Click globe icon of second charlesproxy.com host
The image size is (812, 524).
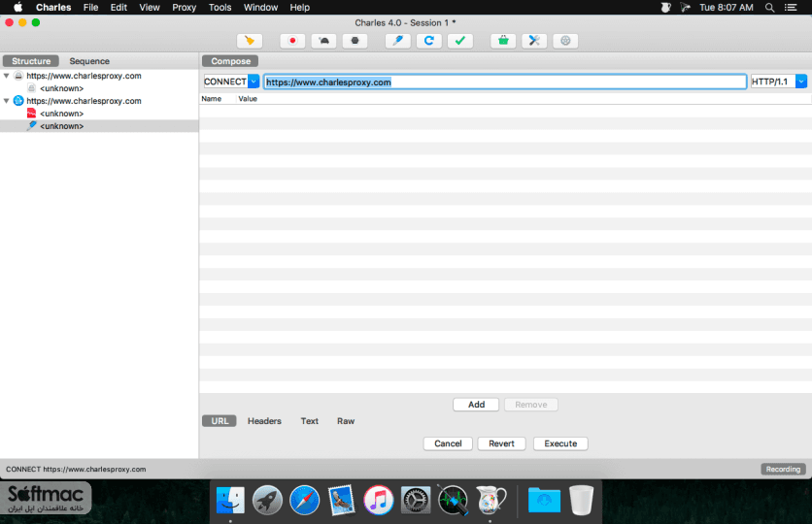(18, 100)
